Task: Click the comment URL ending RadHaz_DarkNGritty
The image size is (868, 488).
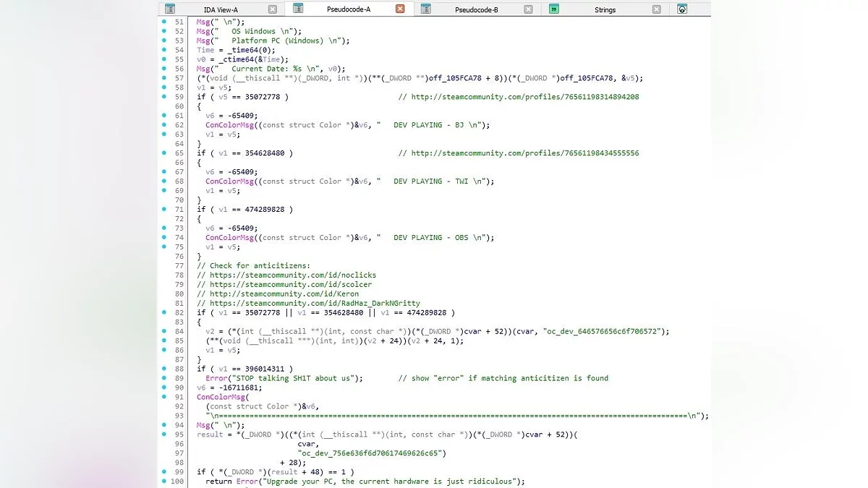Action: (315, 304)
